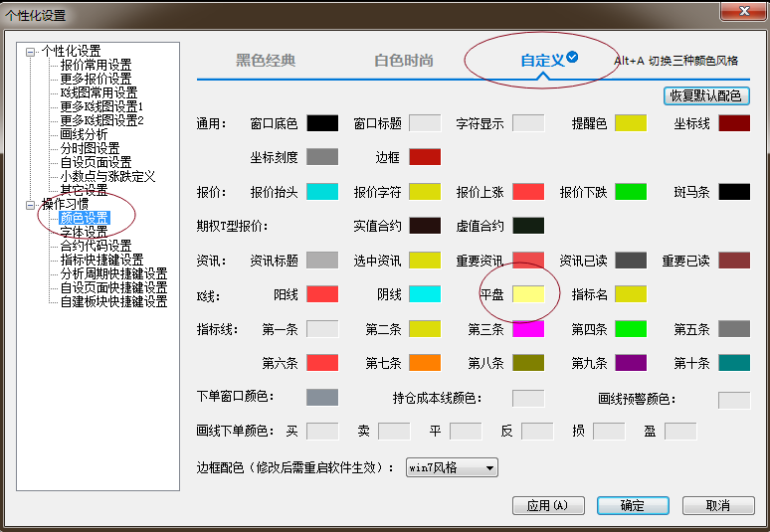Viewport: 770px width, 532px height.
Task: Select the 自定义 color scheme tab
Action: point(542,61)
